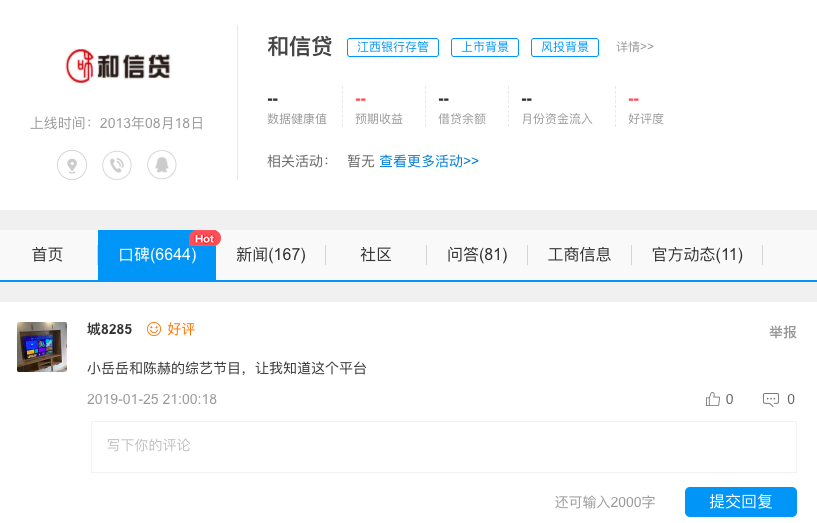Click the QQ penguin icon

coord(162,165)
